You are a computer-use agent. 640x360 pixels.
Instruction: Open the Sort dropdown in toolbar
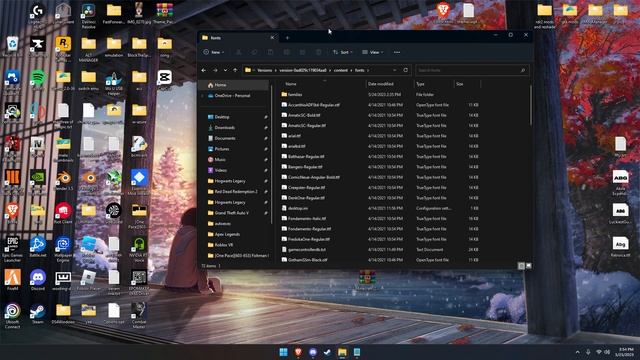(x=342, y=52)
